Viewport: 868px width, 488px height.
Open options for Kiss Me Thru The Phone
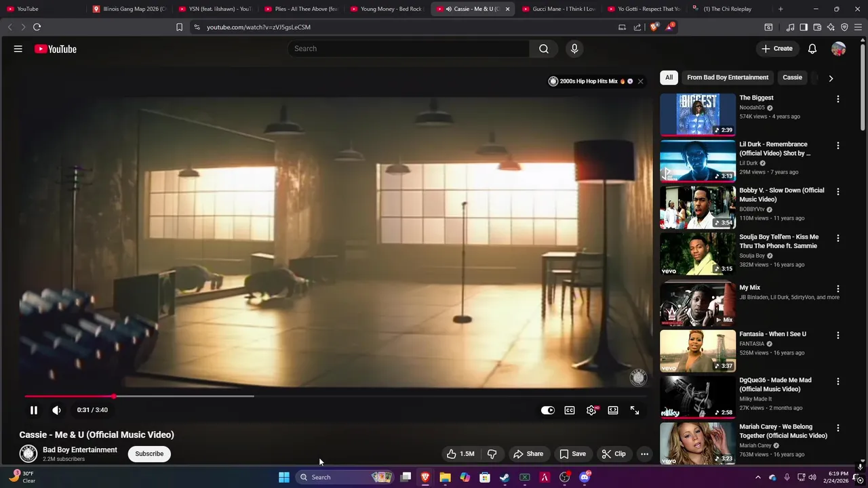(x=838, y=239)
